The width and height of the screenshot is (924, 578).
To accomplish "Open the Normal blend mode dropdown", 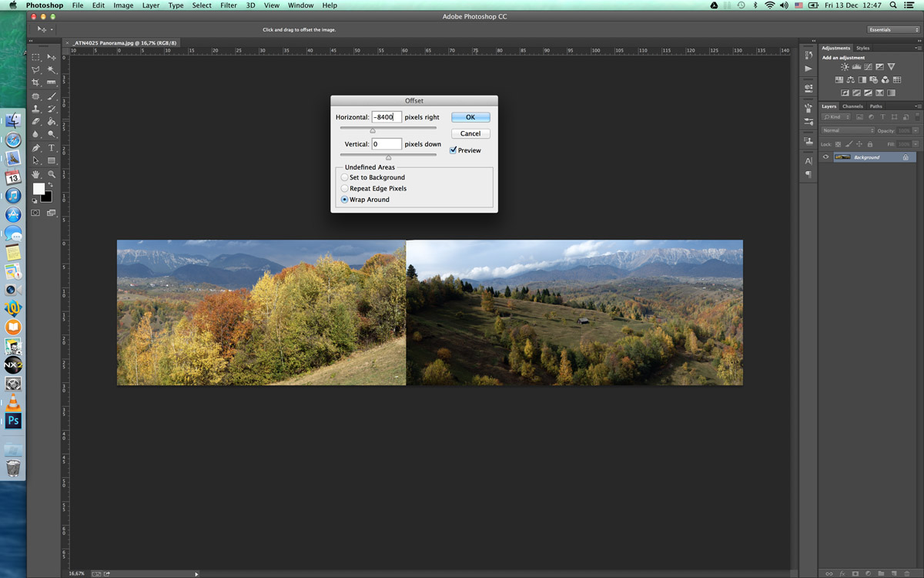I will pos(847,130).
